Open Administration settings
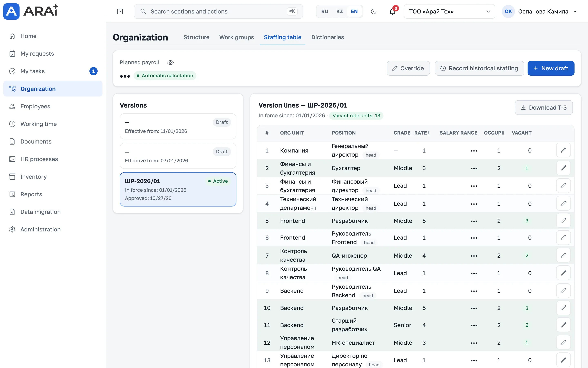 coord(53,229)
